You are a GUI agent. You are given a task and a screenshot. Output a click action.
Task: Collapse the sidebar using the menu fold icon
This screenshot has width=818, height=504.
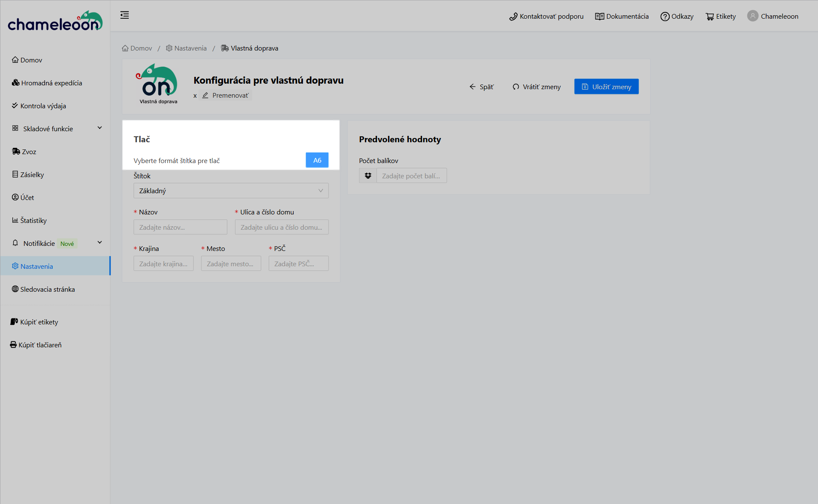pyautogui.click(x=125, y=15)
